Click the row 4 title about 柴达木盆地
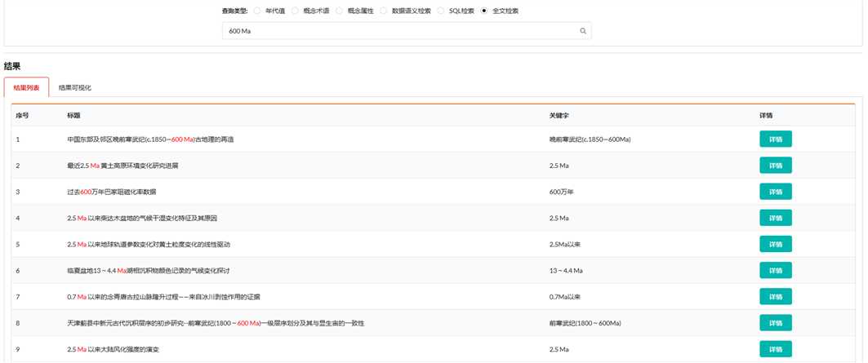The width and height of the screenshot is (868, 363). tap(142, 218)
